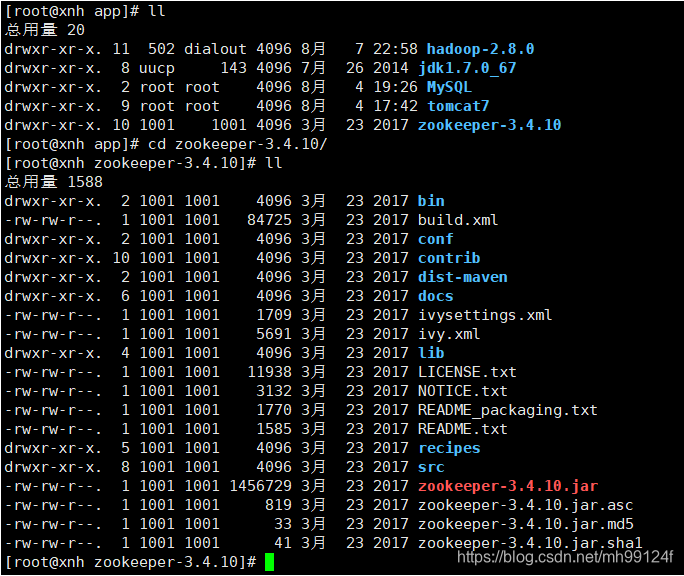The image size is (684, 576).
Task: Click the uucp owner name
Action: pos(157,68)
